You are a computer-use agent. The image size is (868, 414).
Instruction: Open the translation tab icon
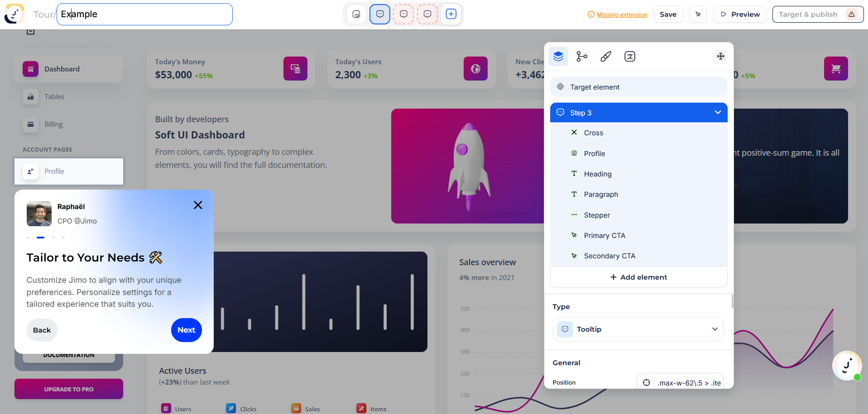(629, 57)
